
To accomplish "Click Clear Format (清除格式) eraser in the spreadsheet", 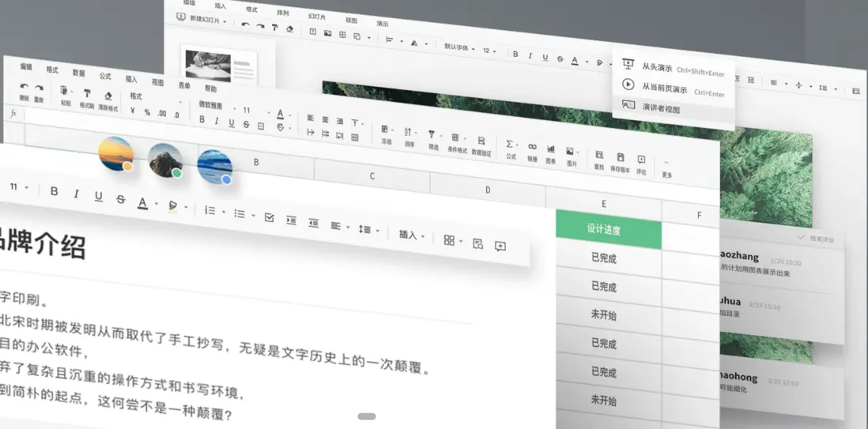I will (x=108, y=100).
